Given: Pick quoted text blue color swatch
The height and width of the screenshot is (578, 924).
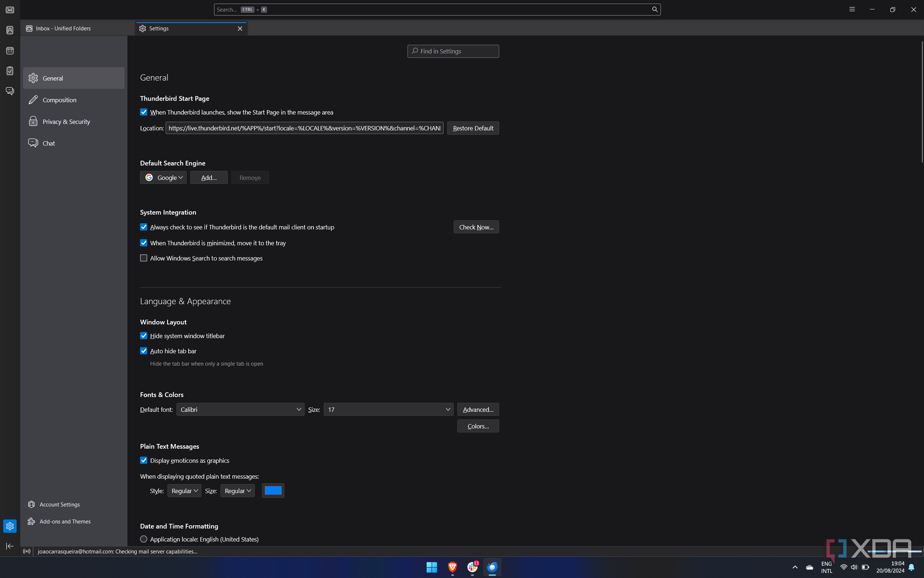Looking at the screenshot, I should pos(273,491).
